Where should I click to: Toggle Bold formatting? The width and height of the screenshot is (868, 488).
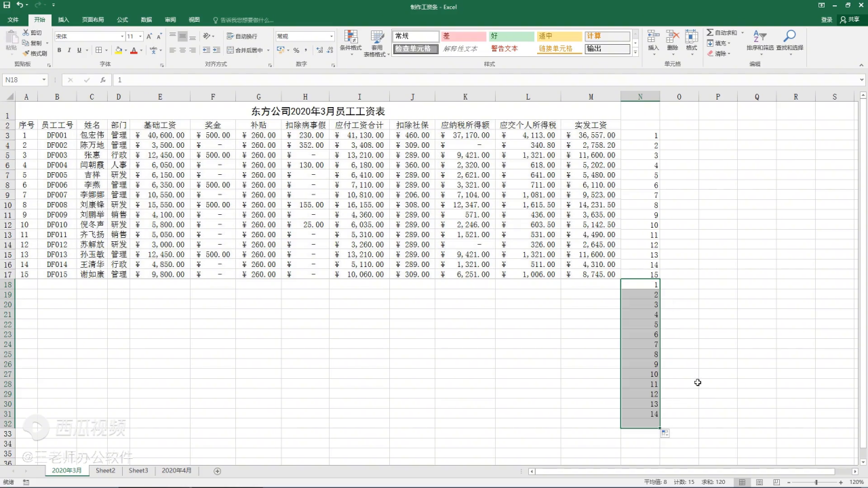click(59, 50)
